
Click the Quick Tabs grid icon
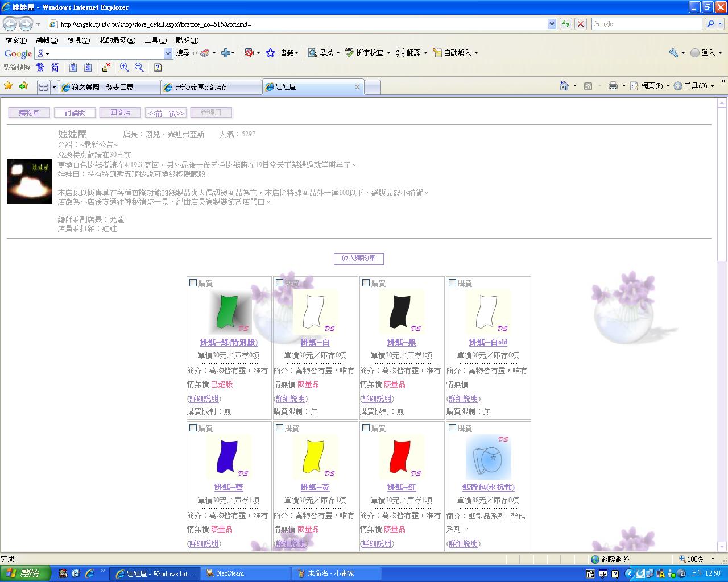click(x=43, y=87)
